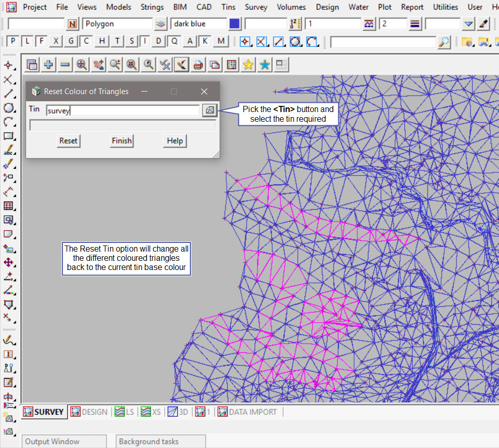Toggle the M snap button
This screenshot has width=499, height=448.
[x=221, y=41]
